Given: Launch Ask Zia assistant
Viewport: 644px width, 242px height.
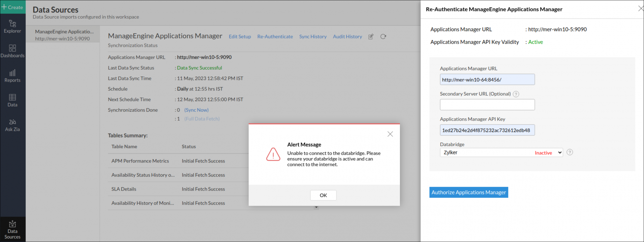Looking at the screenshot, I should point(13,125).
